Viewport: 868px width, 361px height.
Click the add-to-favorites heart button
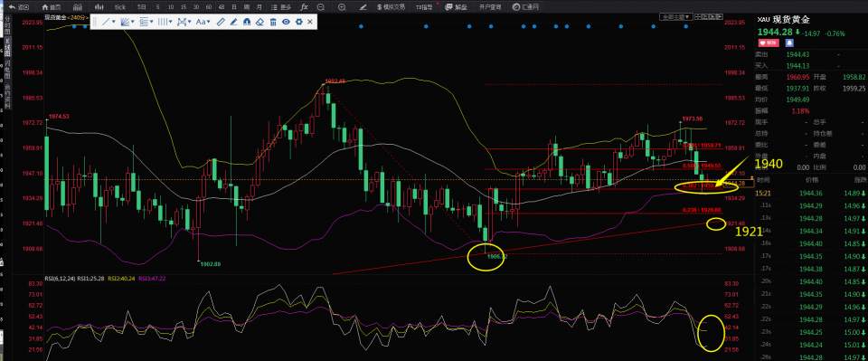click(x=769, y=43)
